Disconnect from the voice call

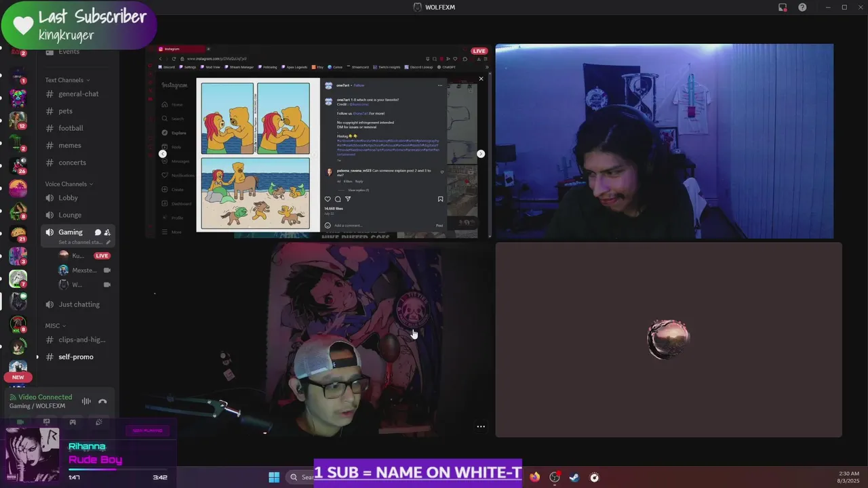coord(102,401)
